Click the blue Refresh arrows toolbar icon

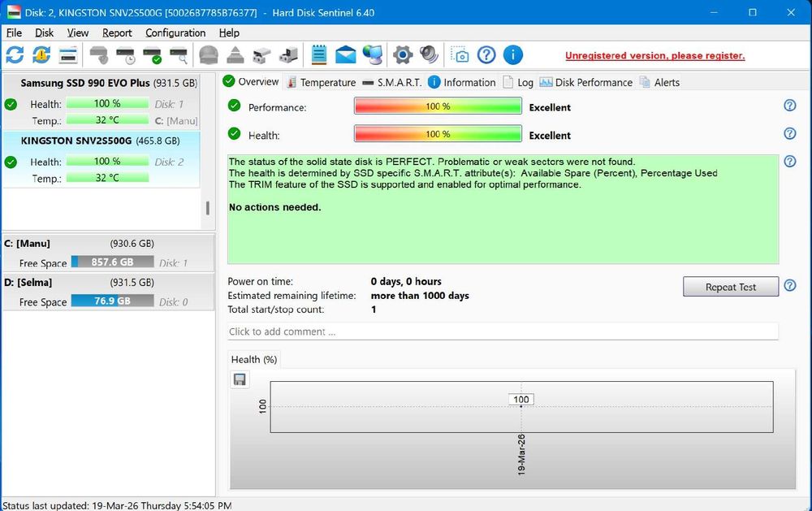click(x=15, y=54)
